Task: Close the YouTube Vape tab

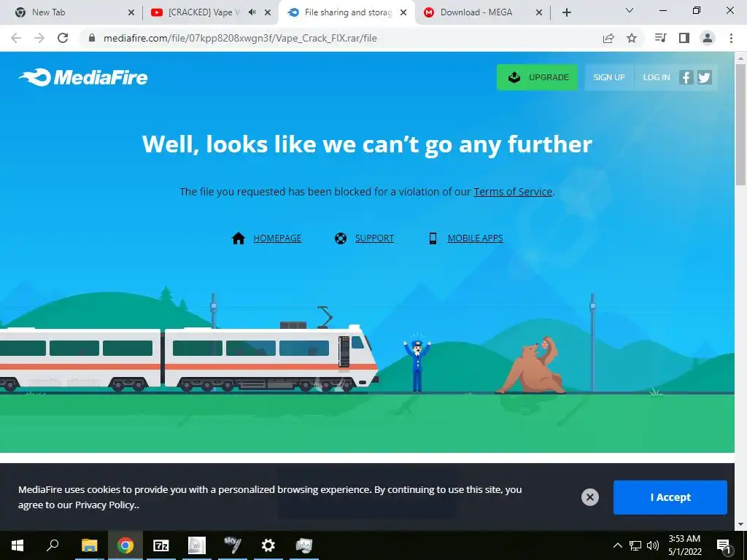Action: point(268,12)
